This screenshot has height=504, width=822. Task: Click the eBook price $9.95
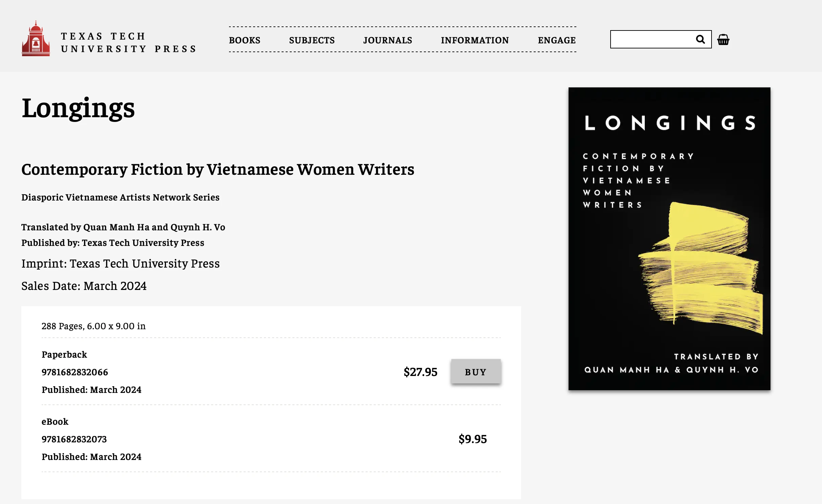click(473, 439)
